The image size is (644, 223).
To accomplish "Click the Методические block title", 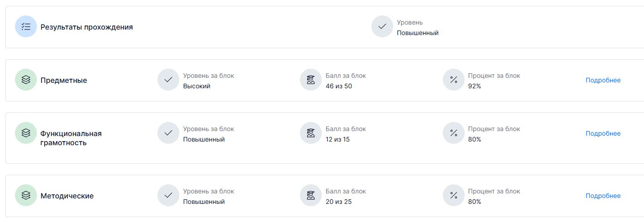I will tap(67, 196).
